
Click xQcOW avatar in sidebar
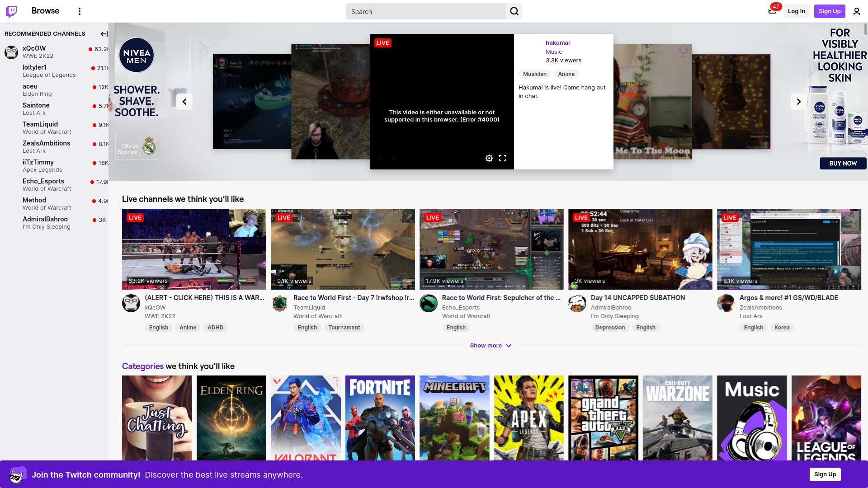coord(11,52)
